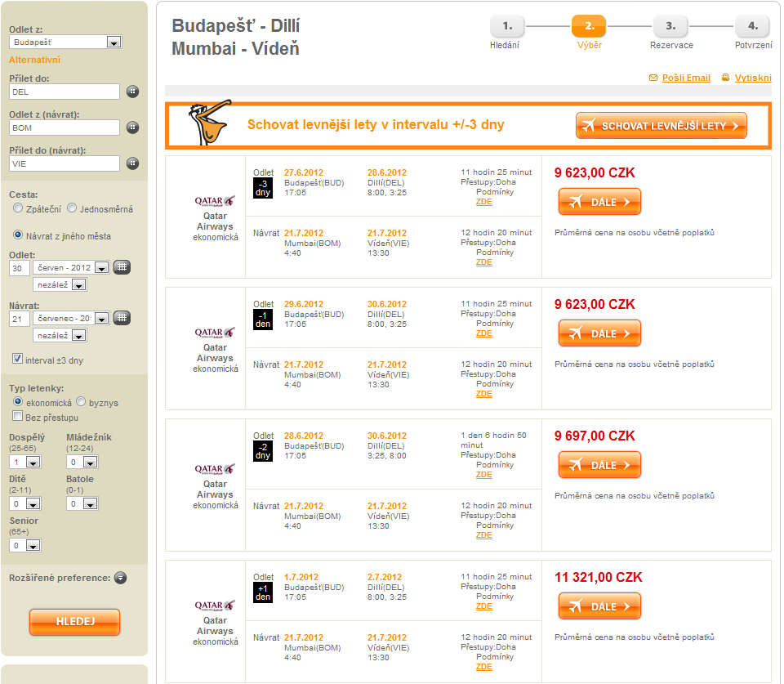Go to step 3 Rezervace
The image size is (784, 684).
[670, 27]
